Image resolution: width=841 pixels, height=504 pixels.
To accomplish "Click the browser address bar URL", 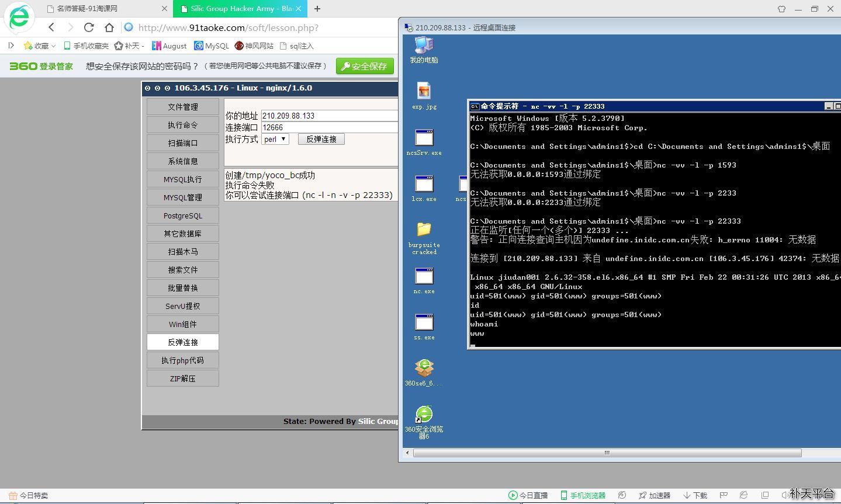I will point(229,27).
